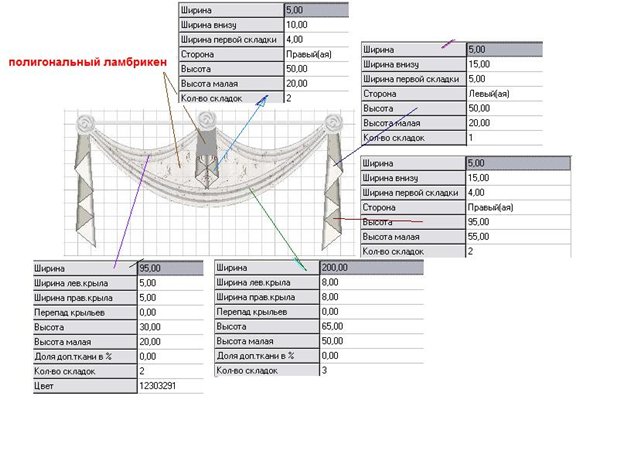Open the side field showing Левый(ая)

coord(505,92)
